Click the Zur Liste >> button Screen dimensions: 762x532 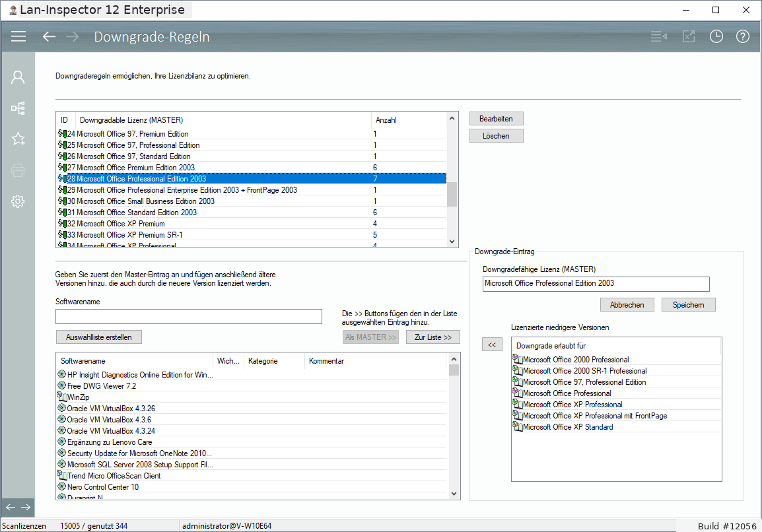tap(433, 337)
